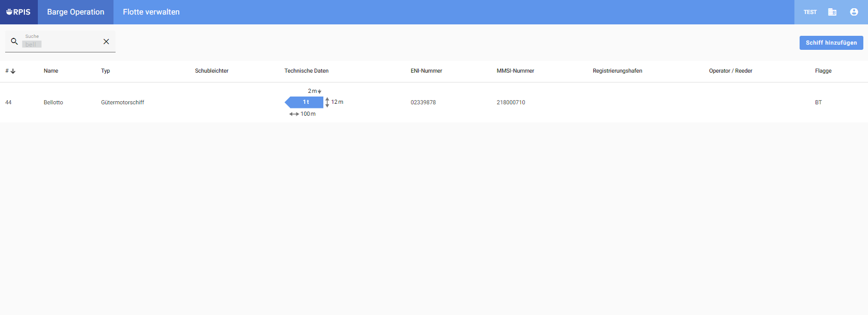Click the ship width vertical arrow icon
The height and width of the screenshot is (315, 868).
click(x=327, y=102)
